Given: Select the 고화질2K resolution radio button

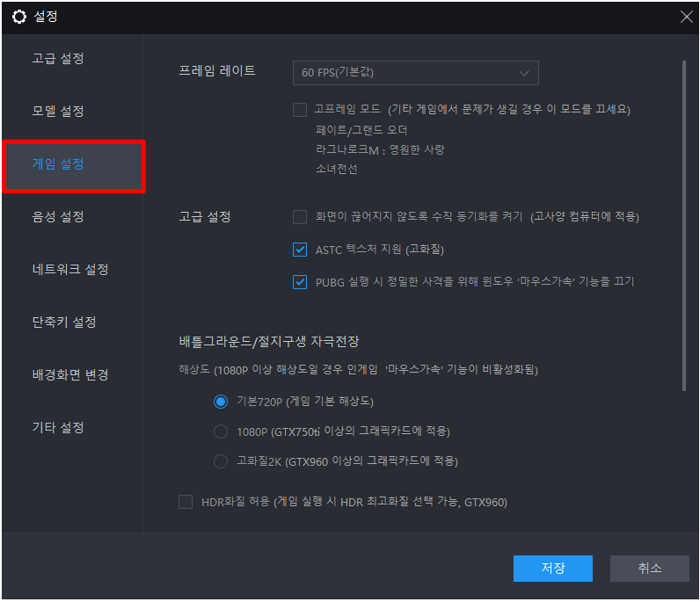Looking at the screenshot, I should (x=221, y=461).
